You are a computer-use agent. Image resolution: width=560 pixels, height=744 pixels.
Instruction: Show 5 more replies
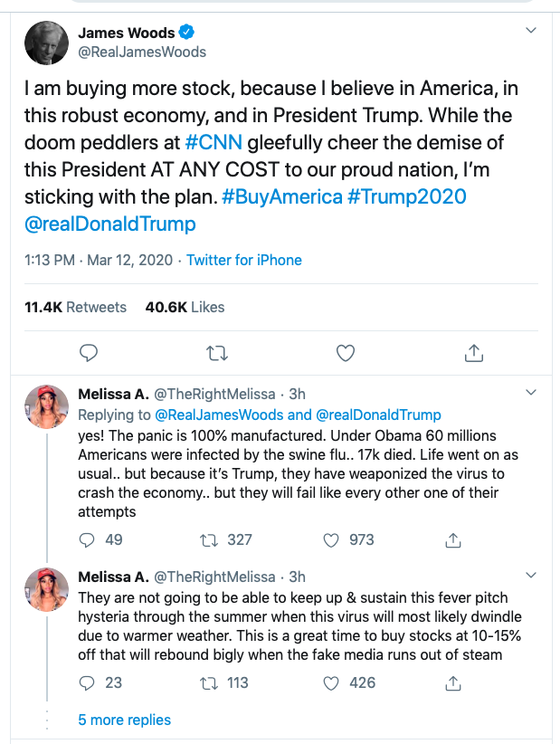[x=124, y=720]
